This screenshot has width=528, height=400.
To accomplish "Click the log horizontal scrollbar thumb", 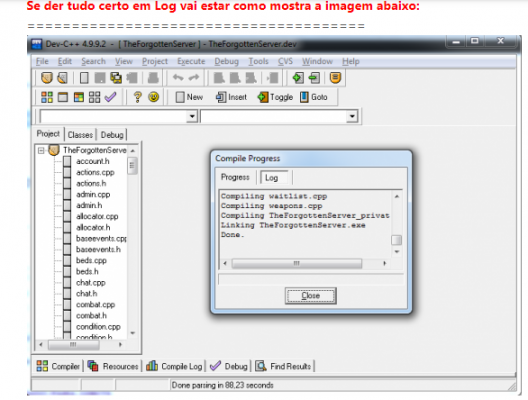I will [297, 263].
